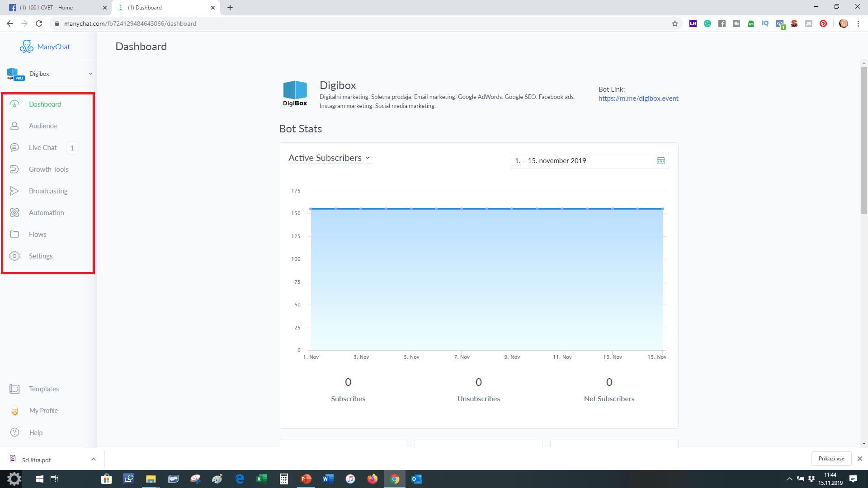Open Settings cog in ManyChat sidebar
The image size is (868, 488).
(x=14, y=256)
